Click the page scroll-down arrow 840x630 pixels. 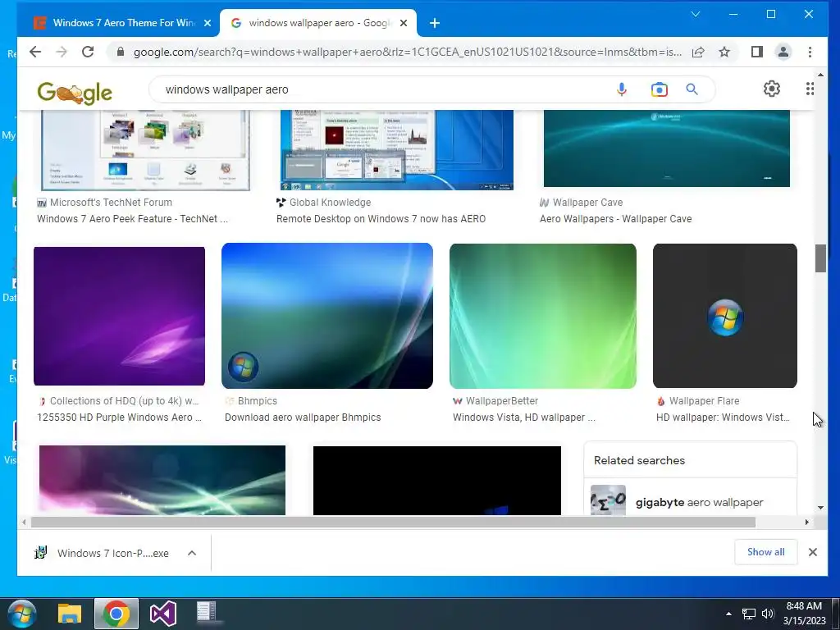click(820, 507)
